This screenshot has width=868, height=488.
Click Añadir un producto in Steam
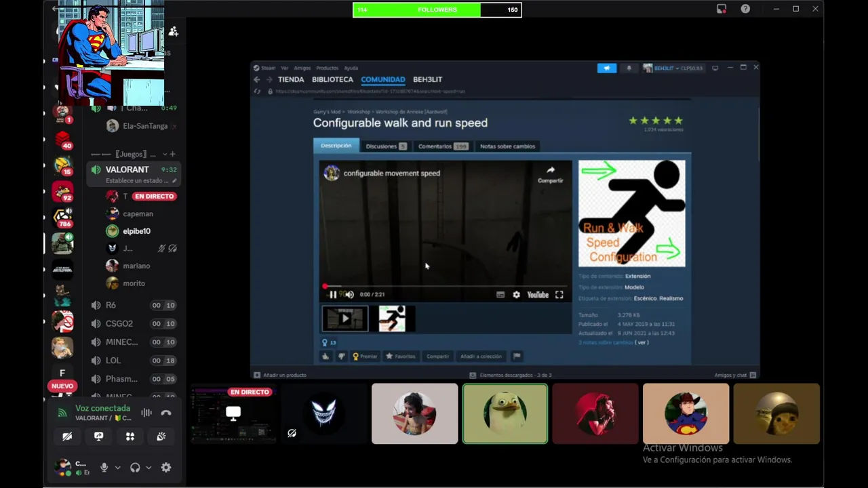coord(280,375)
